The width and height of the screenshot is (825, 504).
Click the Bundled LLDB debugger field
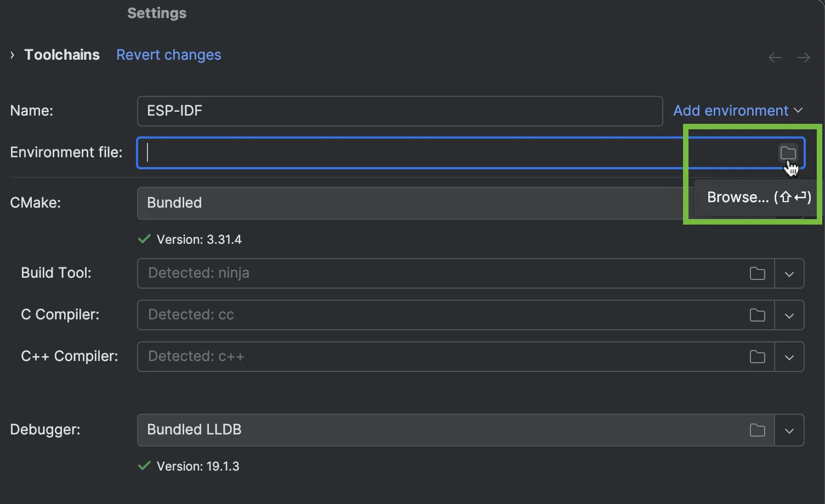click(x=439, y=430)
